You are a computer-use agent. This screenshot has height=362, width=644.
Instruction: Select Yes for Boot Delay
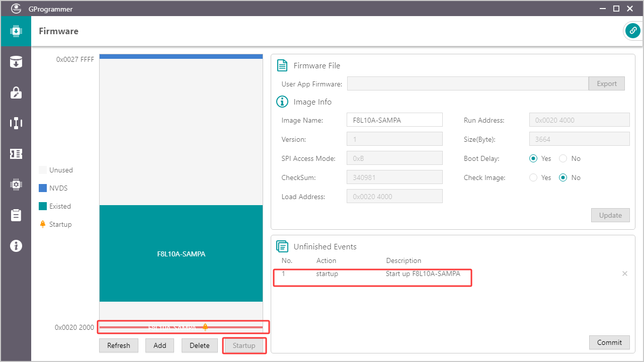click(533, 158)
